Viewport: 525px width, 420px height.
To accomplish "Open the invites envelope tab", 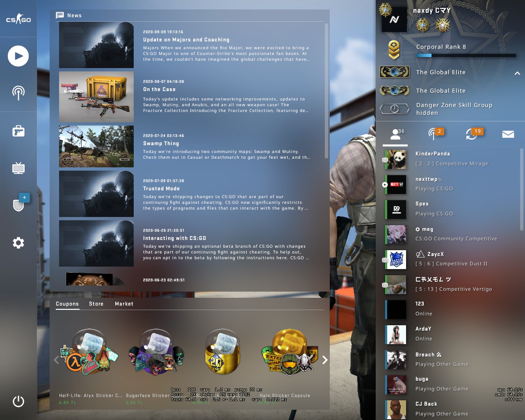I will tap(508, 134).
